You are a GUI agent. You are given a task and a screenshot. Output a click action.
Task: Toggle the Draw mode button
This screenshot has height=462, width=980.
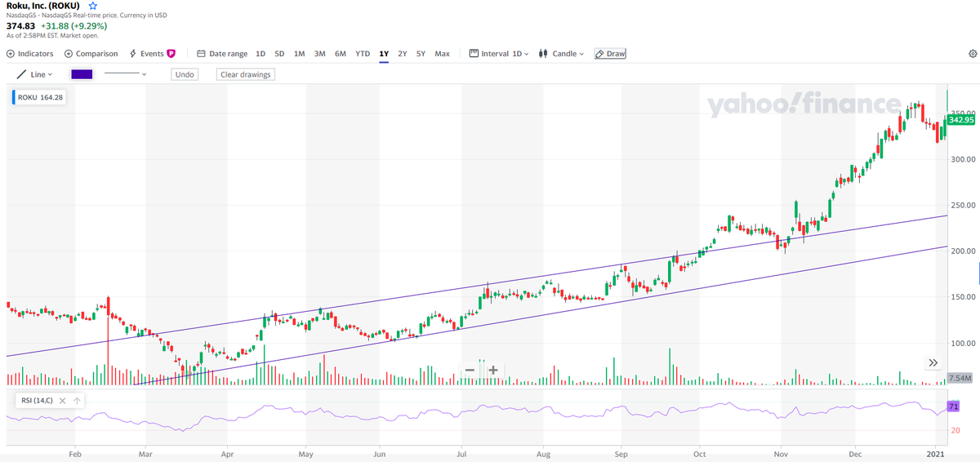click(610, 54)
